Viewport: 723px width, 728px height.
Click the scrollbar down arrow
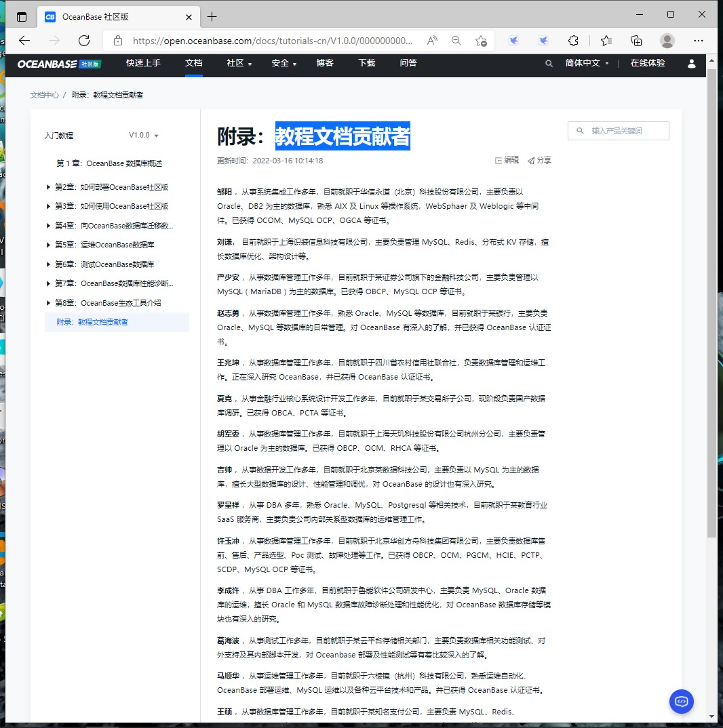(x=711, y=716)
